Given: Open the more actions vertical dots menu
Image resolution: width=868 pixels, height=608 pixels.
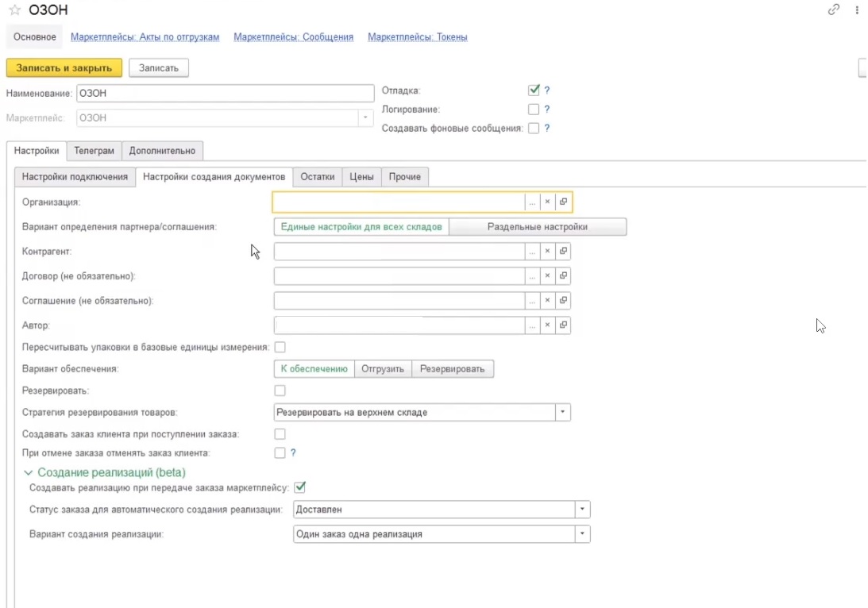Looking at the screenshot, I should tap(856, 10).
